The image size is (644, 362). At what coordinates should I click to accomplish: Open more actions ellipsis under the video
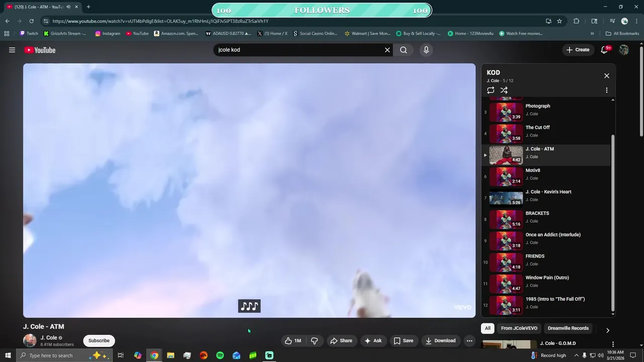469,341
